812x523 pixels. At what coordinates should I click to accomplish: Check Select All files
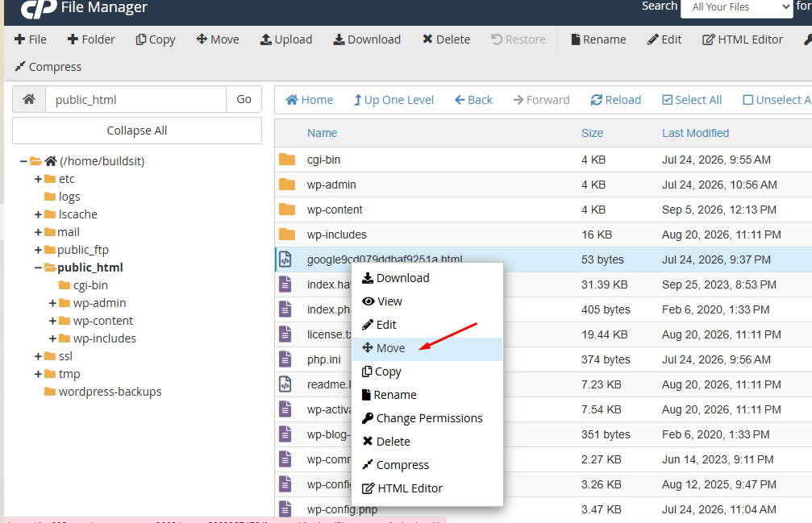coord(692,100)
